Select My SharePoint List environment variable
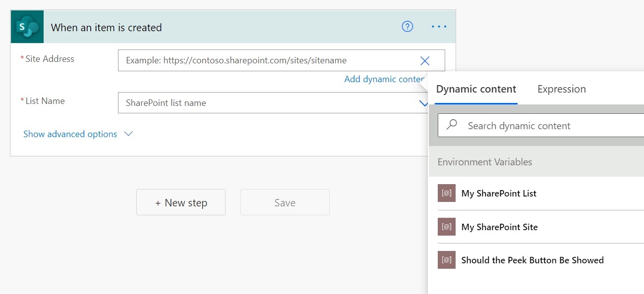This screenshot has height=294, width=644. coord(541,193)
